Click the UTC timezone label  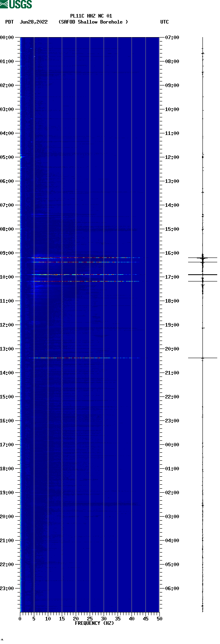click(165, 22)
